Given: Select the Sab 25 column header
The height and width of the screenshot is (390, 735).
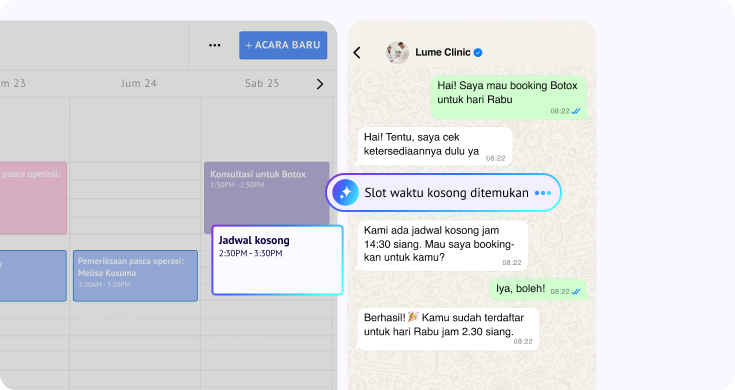Looking at the screenshot, I should pos(262,83).
